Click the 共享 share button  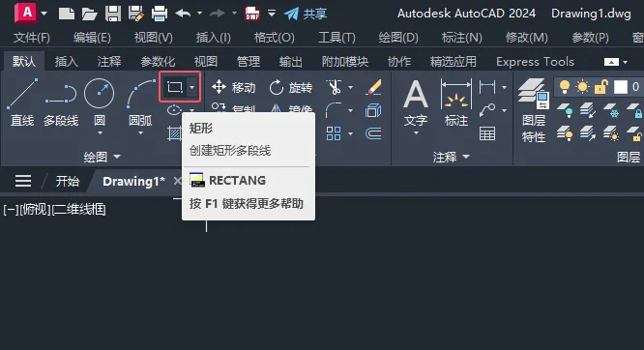(x=306, y=14)
